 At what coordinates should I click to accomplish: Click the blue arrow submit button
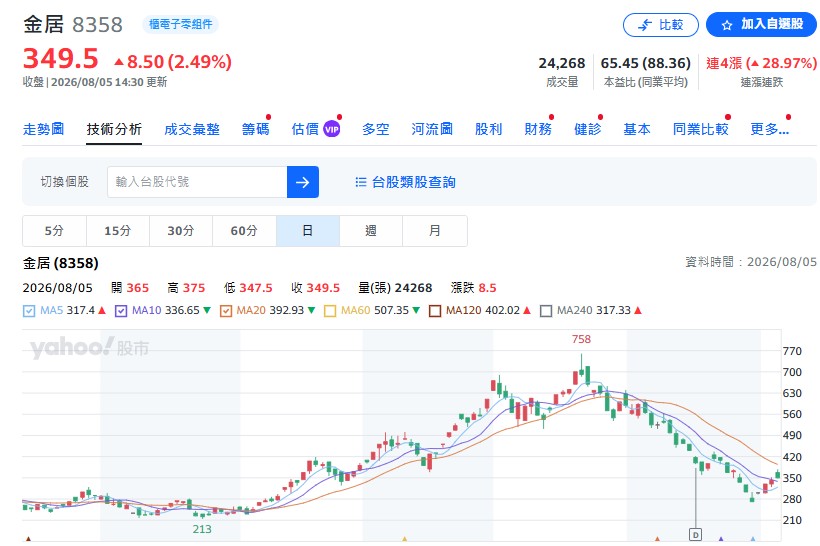(303, 182)
